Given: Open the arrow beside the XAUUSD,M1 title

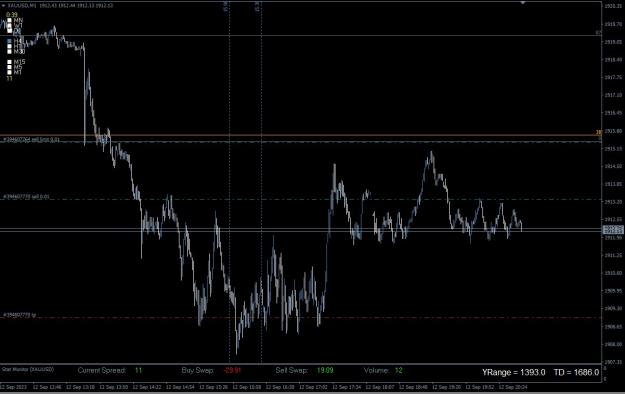Looking at the screenshot, I should click(4, 6).
